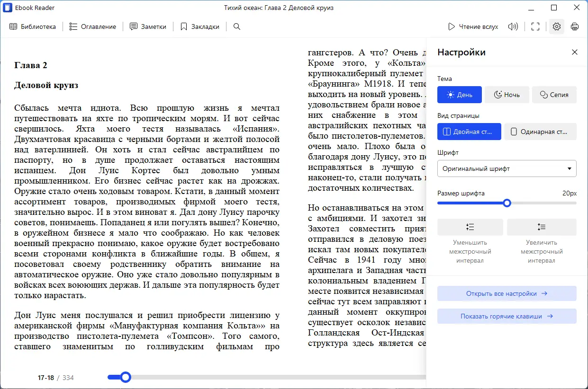This screenshot has width=588, height=389.
Task: Close the Настройки panel
Action: point(574,52)
